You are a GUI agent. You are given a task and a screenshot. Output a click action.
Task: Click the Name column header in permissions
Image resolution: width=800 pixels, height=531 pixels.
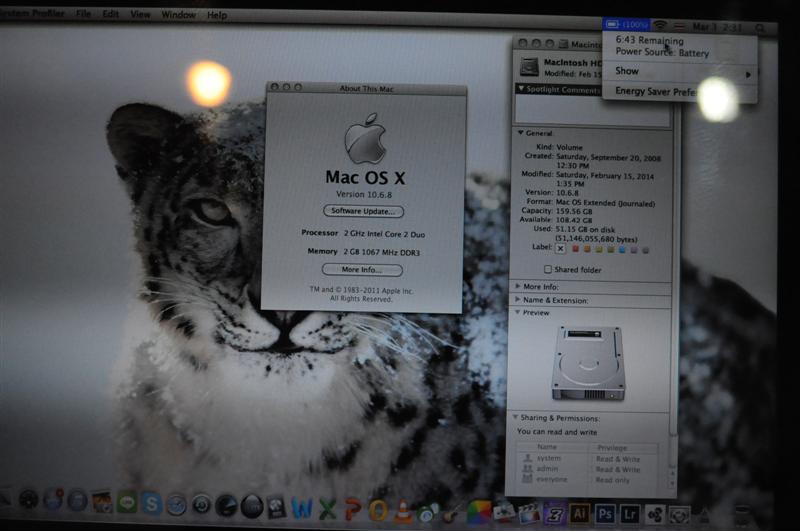tap(554, 447)
